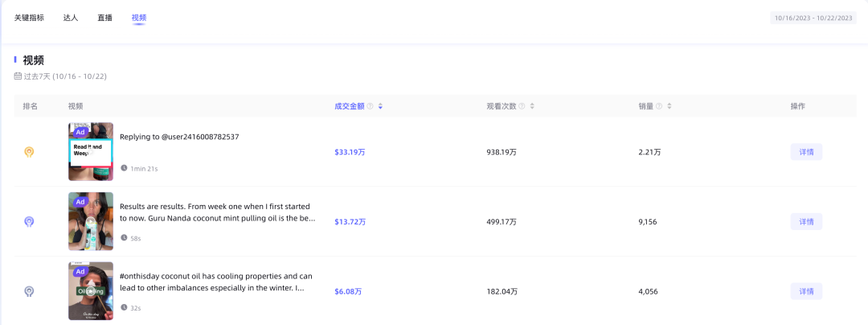868x325 pixels.
Task: Play the #onthisday coconut oil video thumbnail
Action: (91, 291)
